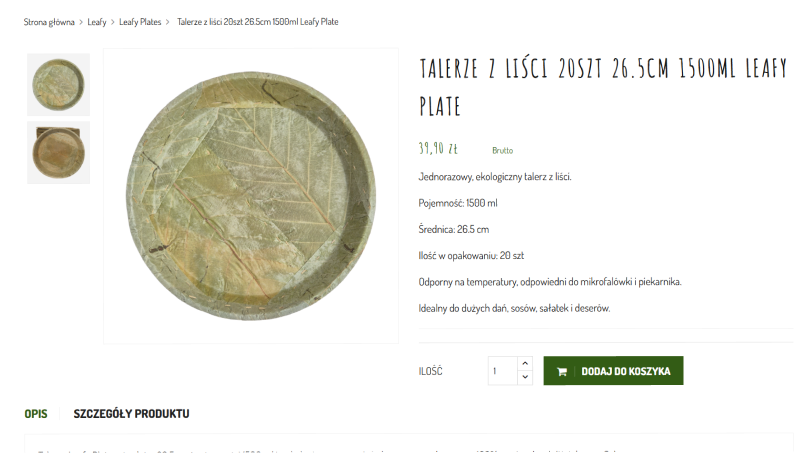Click the quantity input field
Screen dimensions: 809x453
(503, 370)
